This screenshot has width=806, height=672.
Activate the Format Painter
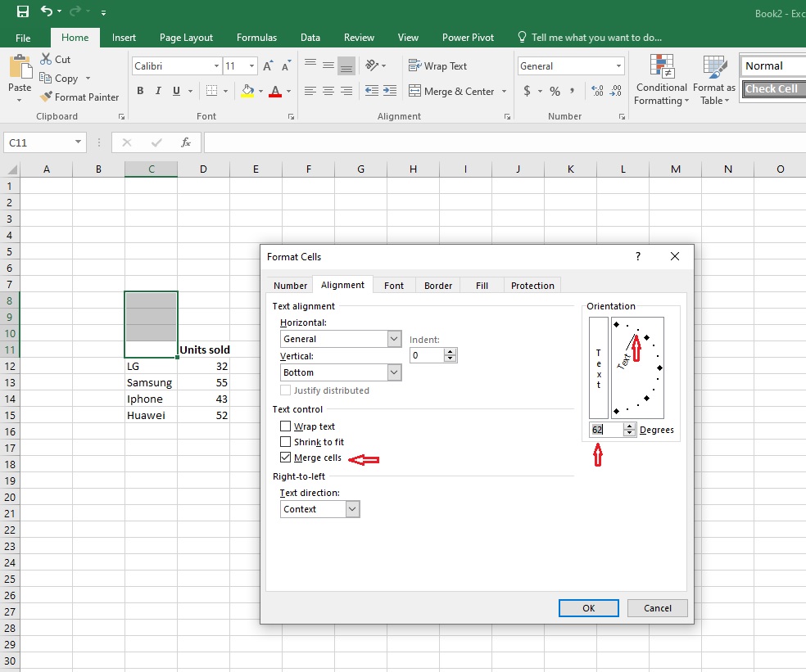pyautogui.click(x=79, y=97)
